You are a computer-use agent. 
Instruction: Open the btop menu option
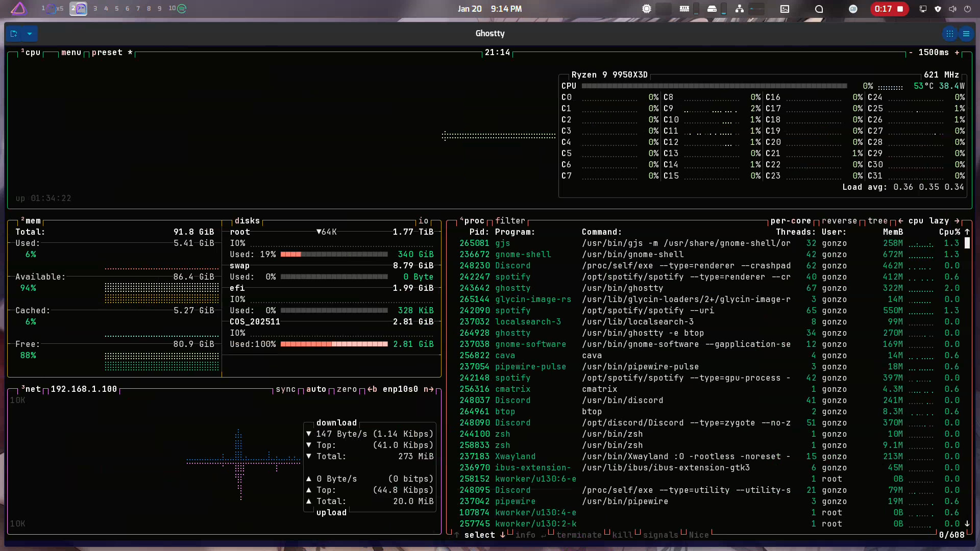pyautogui.click(x=71, y=53)
